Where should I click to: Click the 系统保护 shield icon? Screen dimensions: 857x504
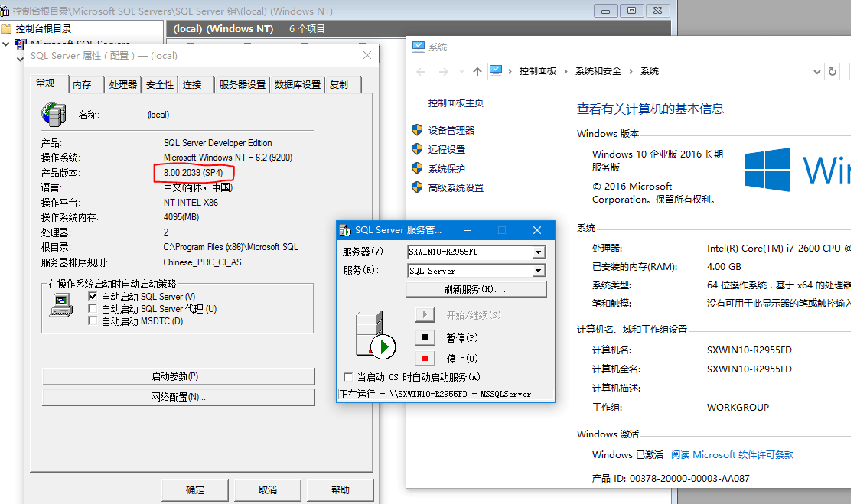417,167
